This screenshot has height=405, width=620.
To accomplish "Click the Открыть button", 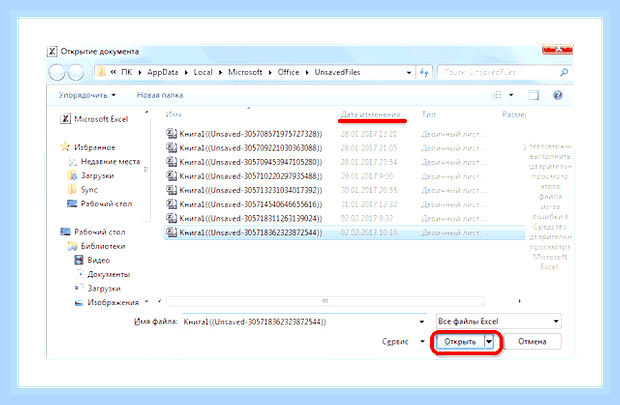I will coord(460,341).
